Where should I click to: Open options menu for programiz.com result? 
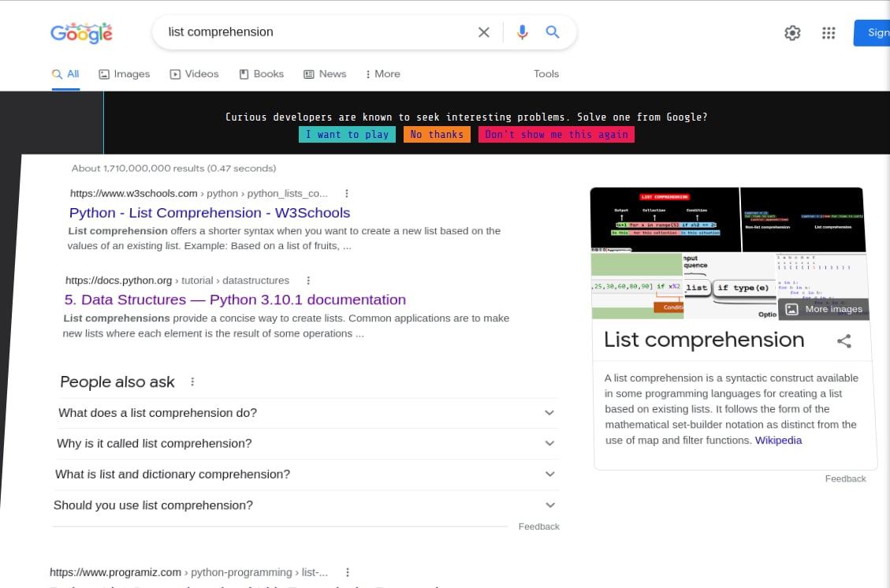tap(348, 573)
